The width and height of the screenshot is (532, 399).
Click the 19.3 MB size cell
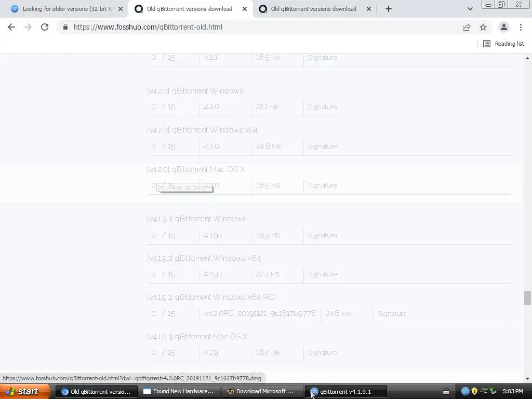coord(268,235)
